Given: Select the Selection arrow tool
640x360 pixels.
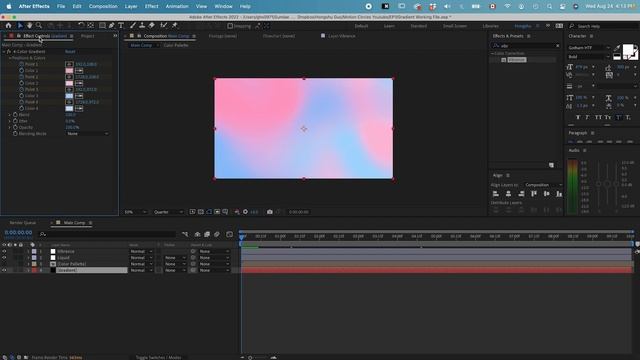Looking at the screenshot, I should [x=20, y=25].
